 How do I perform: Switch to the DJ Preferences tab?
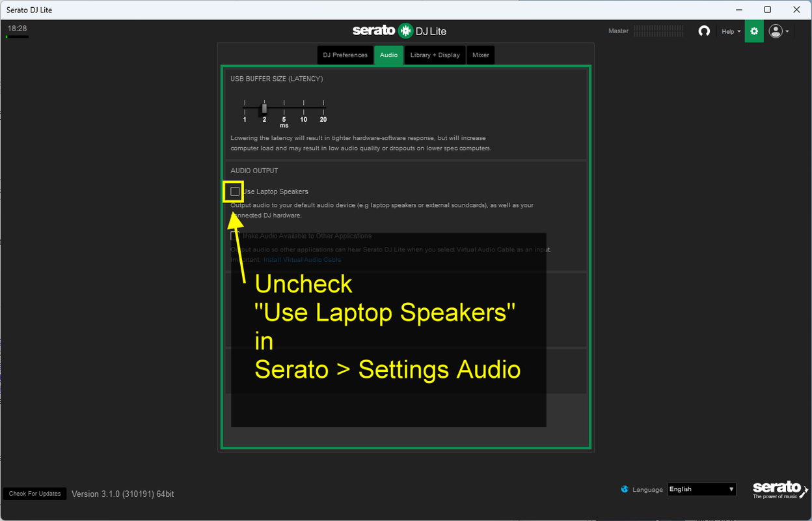[345, 55]
